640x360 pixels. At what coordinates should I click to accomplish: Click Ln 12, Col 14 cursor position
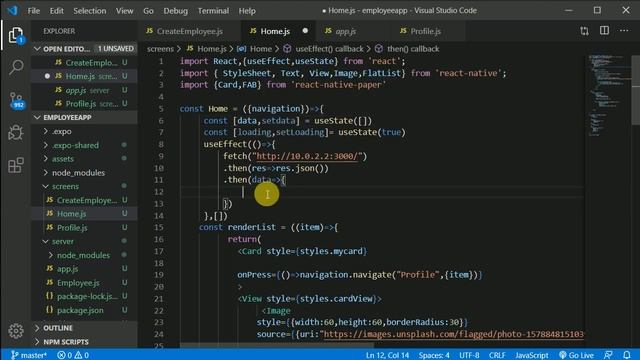[387, 355]
